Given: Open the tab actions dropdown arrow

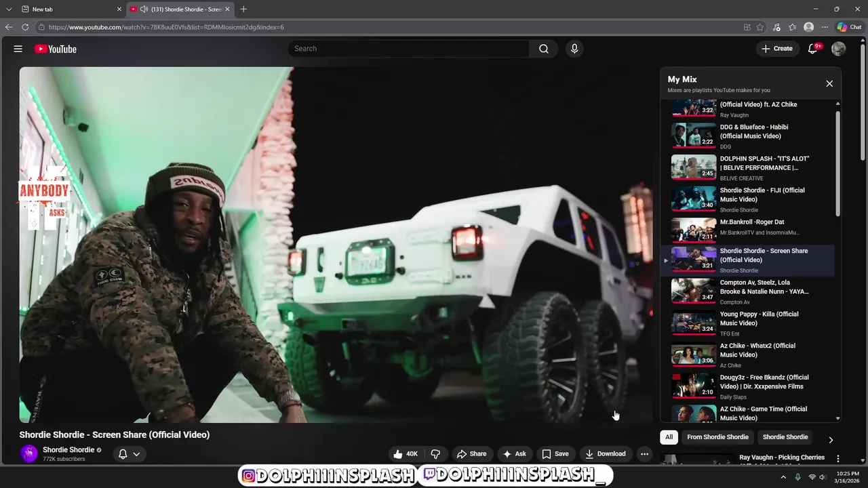Looking at the screenshot, I should [9, 9].
